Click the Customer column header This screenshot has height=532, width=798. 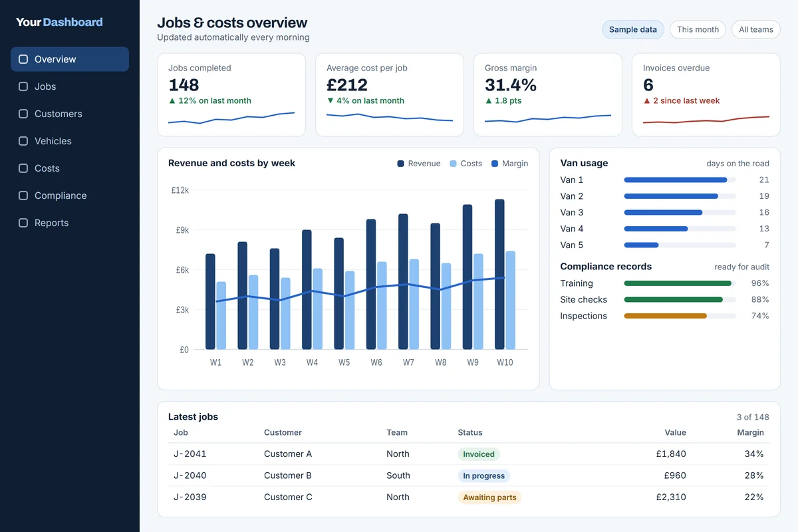283,432
